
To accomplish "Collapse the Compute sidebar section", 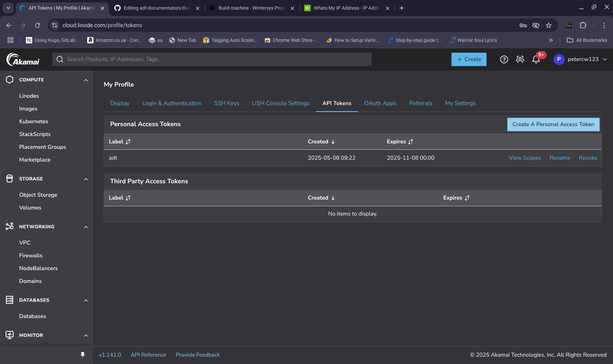I will coord(86,80).
